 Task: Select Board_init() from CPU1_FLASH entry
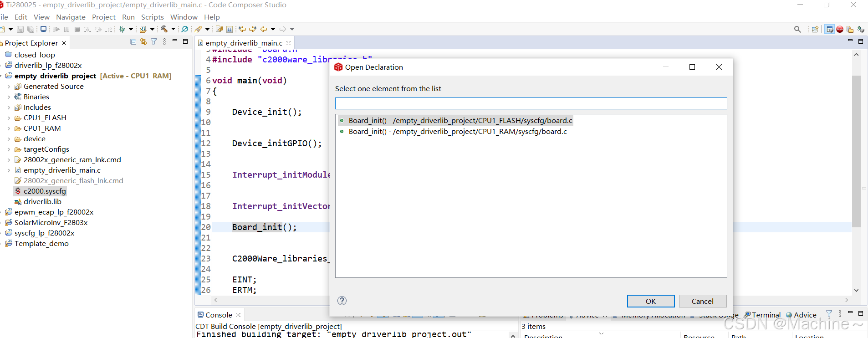click(456, 120)
